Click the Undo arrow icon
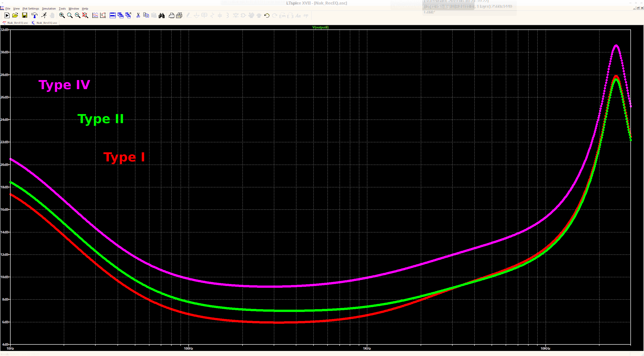644x356 pixels. [267, 16]
